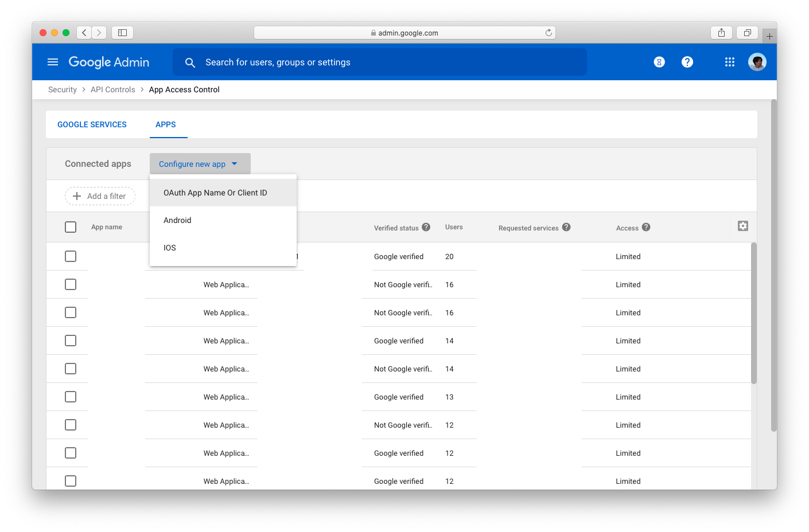Switch to the GOOGLE SERVICES tab
The image size is (809, 532).
point(92,124)
